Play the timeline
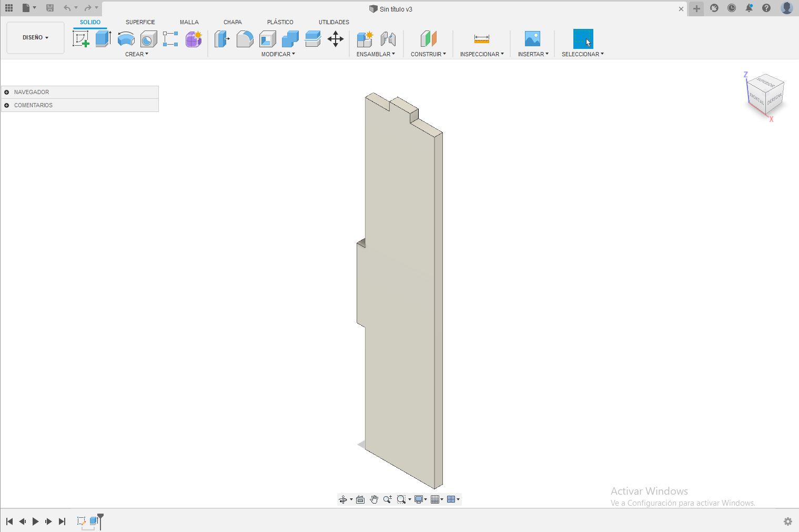The height and width of the screenshot is (532, 799). click(35, 521)
